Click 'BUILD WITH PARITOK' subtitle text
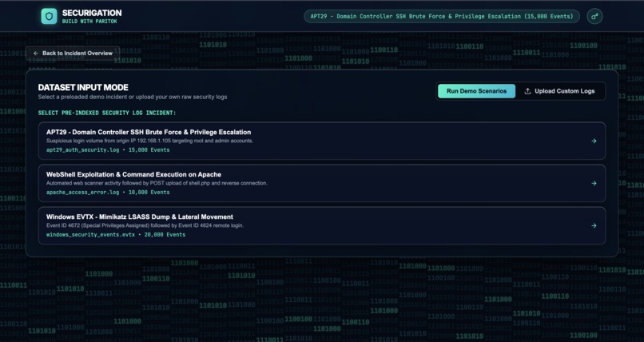Viewport: 644px width, 342px height. click(89, 22)
